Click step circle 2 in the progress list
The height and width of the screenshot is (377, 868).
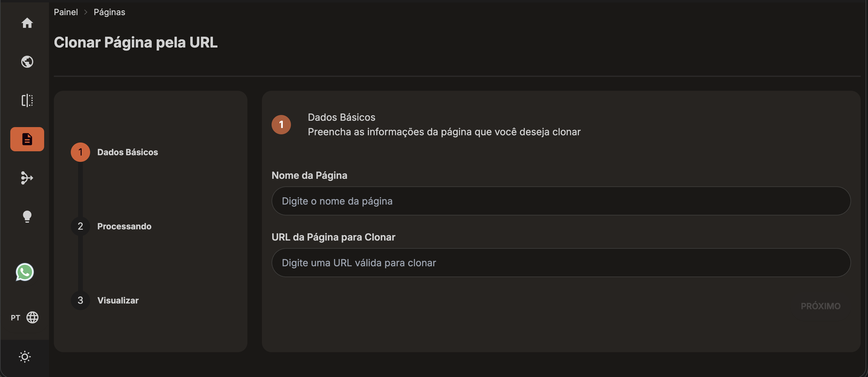80,226
